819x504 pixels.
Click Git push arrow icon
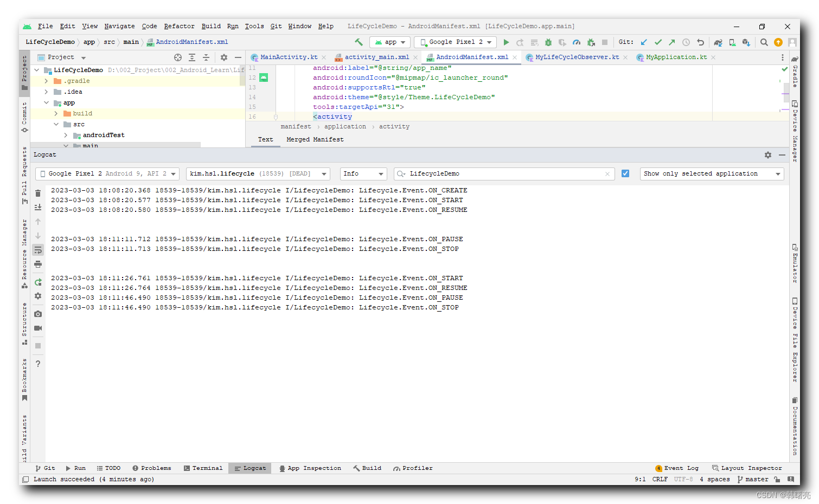[672, 42]
